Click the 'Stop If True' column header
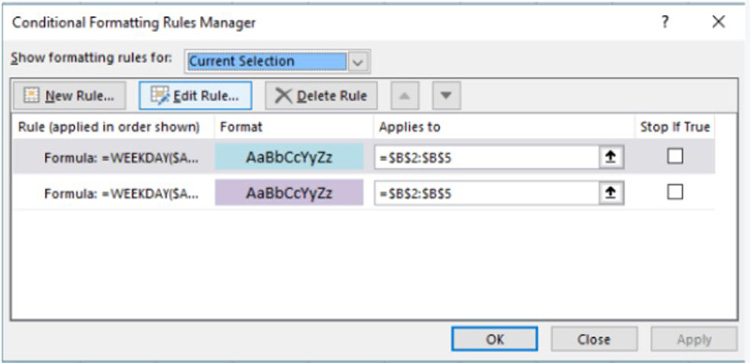Screen dimensions: 750x363 pyautogui.click(x=675, y=127)
